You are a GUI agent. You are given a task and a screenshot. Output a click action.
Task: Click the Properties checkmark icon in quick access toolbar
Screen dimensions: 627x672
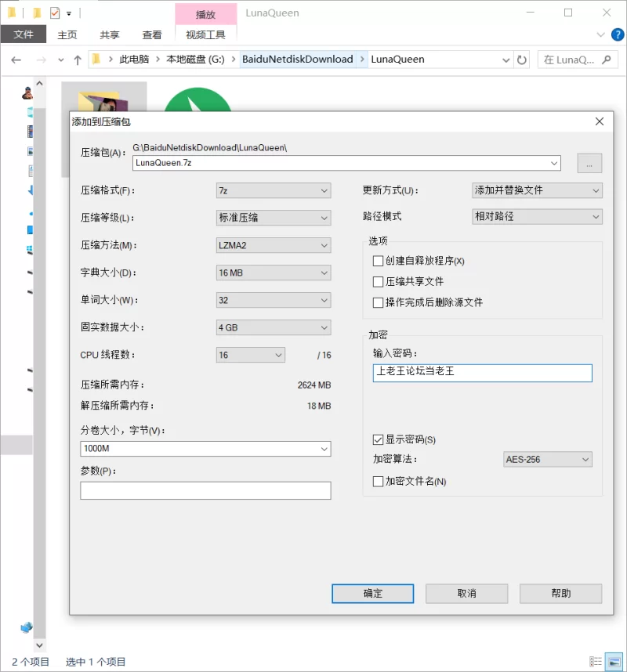54,13
